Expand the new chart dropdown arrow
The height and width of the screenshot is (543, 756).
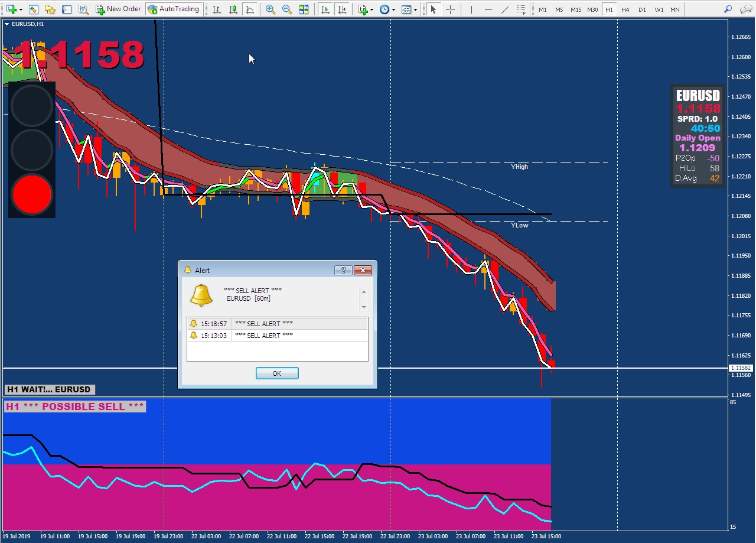(x=21, y=10)
